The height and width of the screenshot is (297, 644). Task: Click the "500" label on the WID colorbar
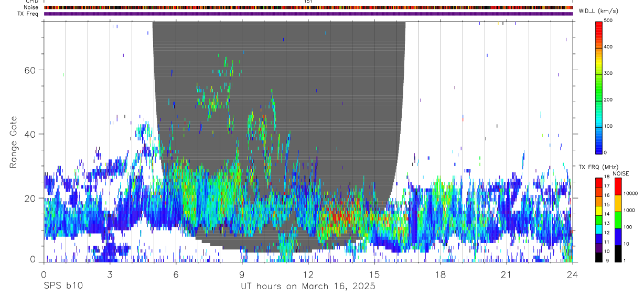[x=608, y=20]
